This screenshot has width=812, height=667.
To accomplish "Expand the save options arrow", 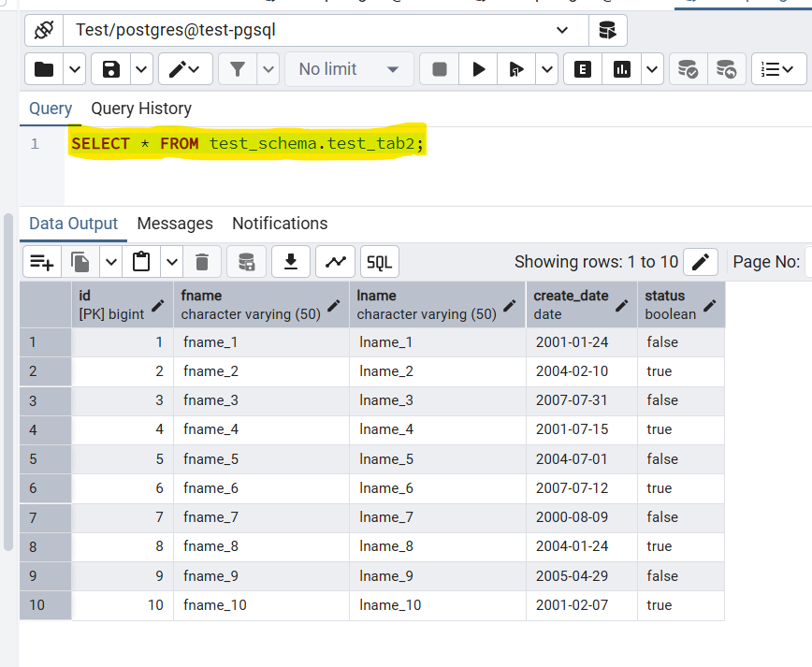I will [x=141, y=69].
